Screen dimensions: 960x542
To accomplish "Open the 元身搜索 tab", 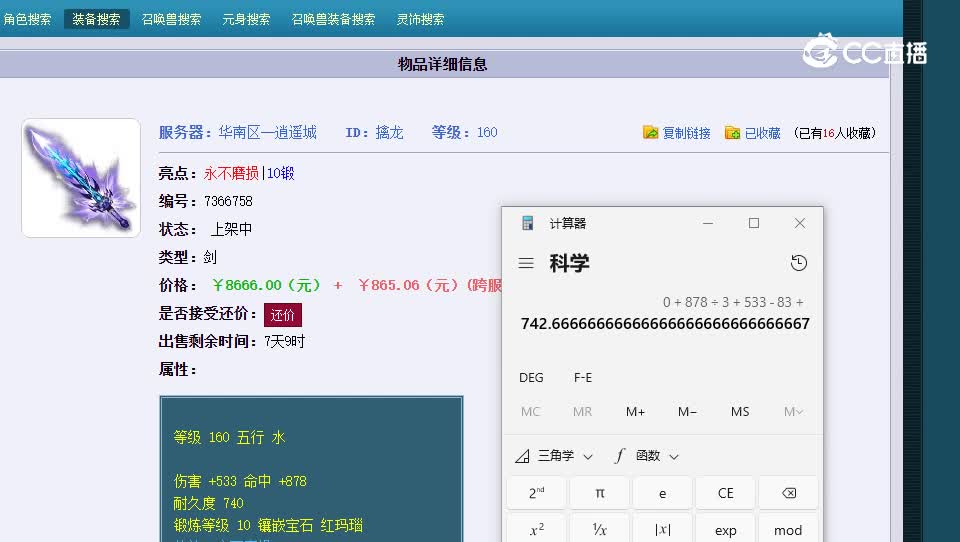I will (246, 19).
